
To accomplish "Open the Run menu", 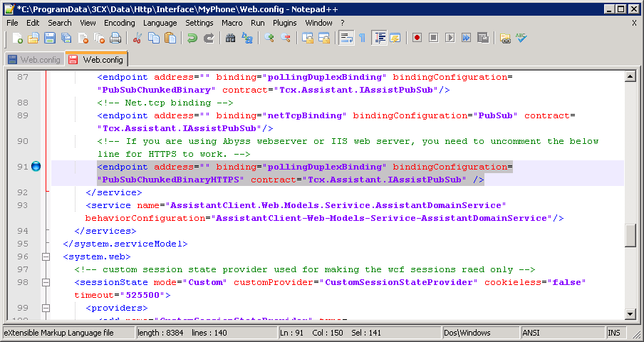I will tap(257, 23).
